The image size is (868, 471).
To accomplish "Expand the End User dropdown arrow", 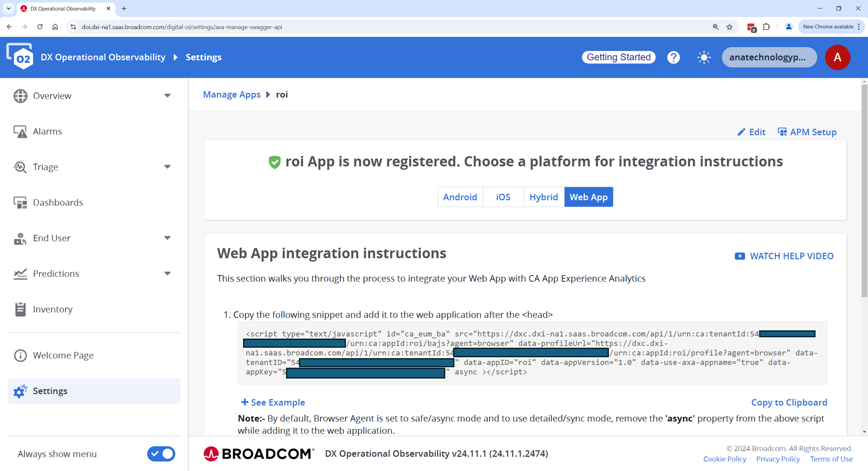I will pos(168,238).
